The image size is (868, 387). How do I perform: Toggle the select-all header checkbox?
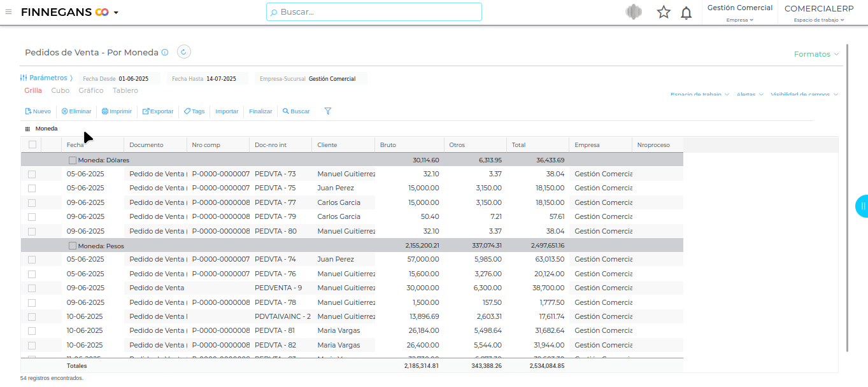coord(32,145)
